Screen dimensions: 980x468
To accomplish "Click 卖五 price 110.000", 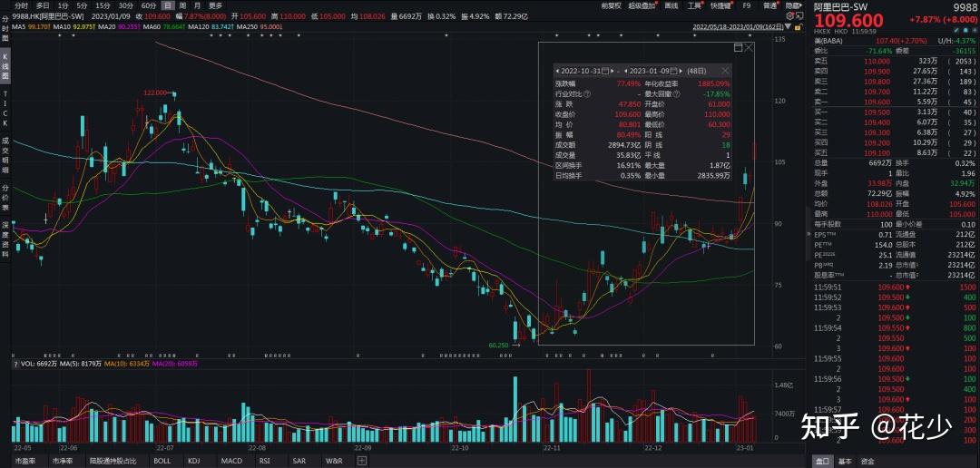I will [x=877, y=62].
